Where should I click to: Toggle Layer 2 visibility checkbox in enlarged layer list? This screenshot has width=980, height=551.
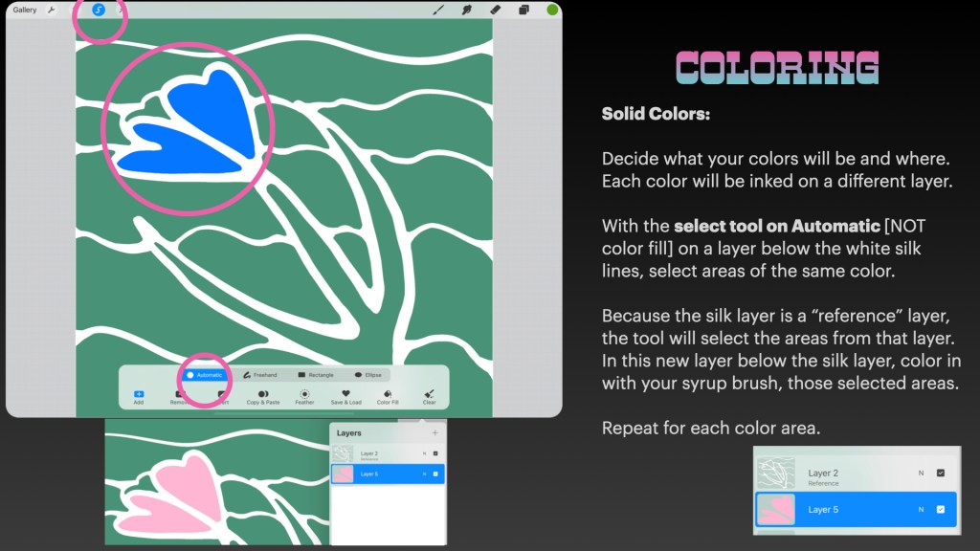click(940, 473)
